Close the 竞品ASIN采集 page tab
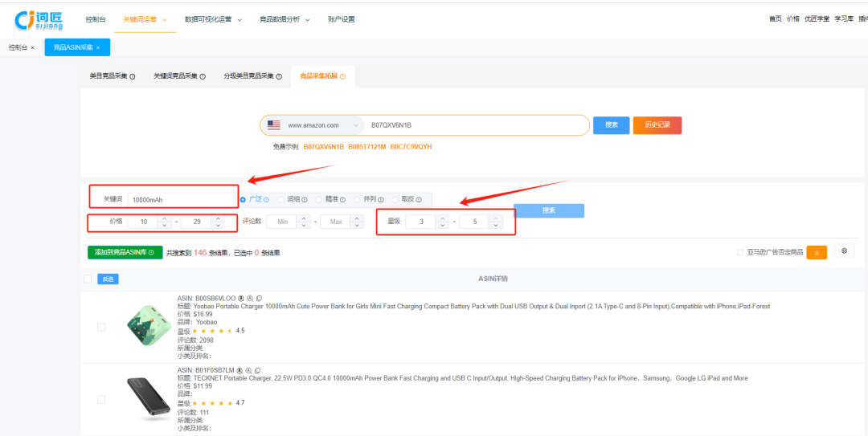868x436 pixels. pyautogui.click(x=98, y=48)
